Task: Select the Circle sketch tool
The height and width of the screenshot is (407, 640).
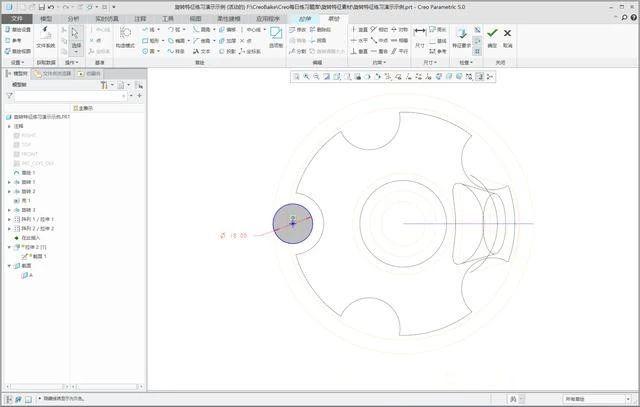Action: [149, 51]
